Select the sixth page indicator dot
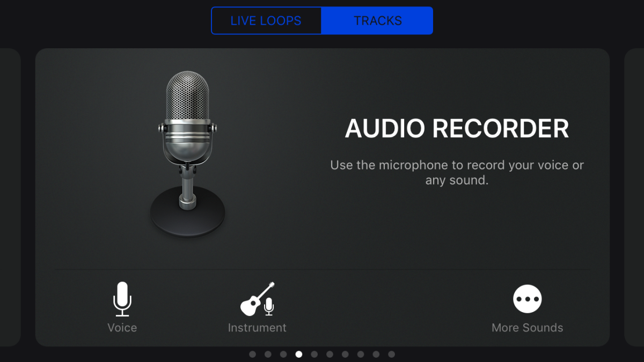Screen dimensions: 644x362 pyautogui.click(x=330, y=354)
